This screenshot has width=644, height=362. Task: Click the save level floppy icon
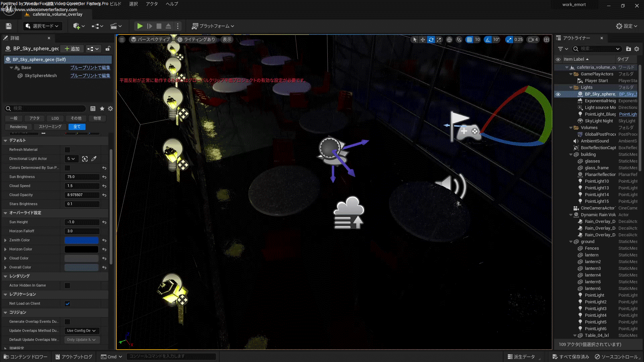[x=9, y=26]
